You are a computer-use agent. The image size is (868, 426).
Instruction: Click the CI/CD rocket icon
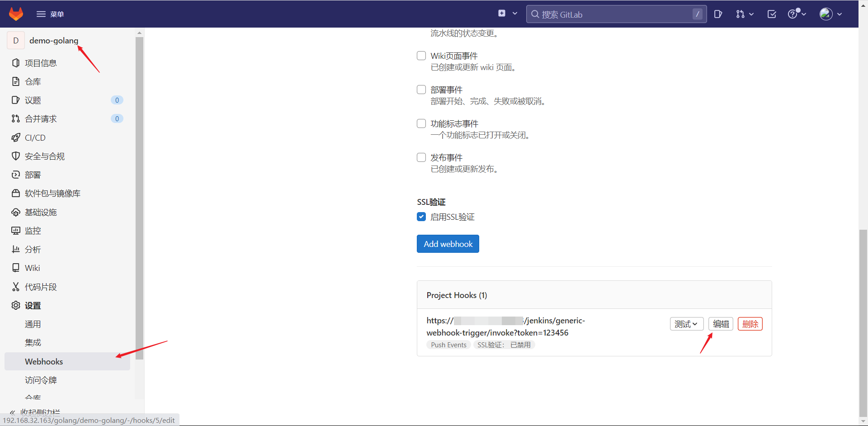pyautogui.click(x=16, y=137)
